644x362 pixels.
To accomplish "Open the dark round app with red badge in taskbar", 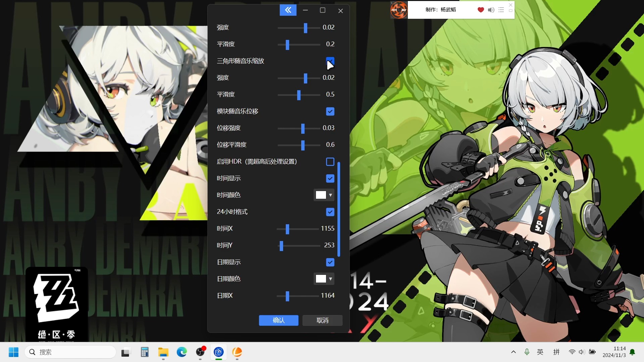I will click(x=200, y=352).
